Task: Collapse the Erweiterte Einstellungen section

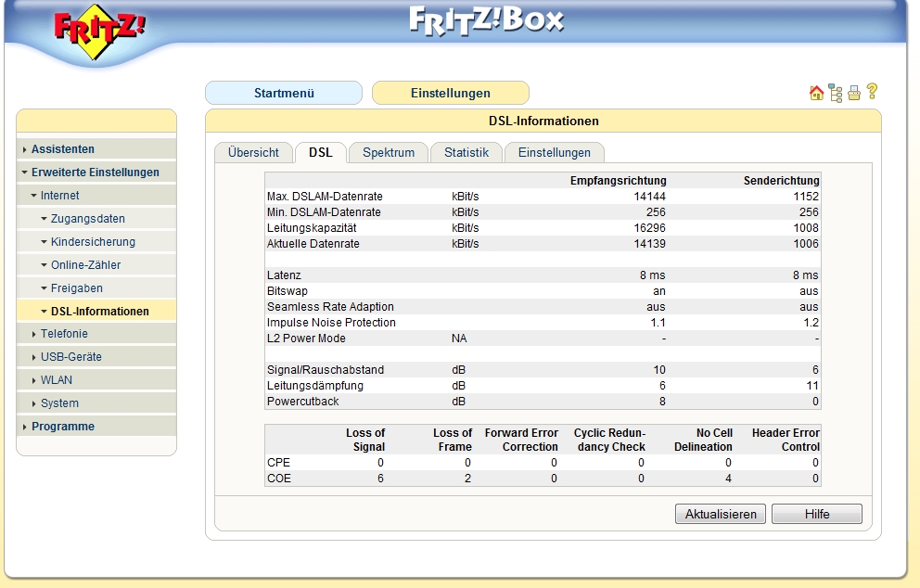Action: coord(95,173)
